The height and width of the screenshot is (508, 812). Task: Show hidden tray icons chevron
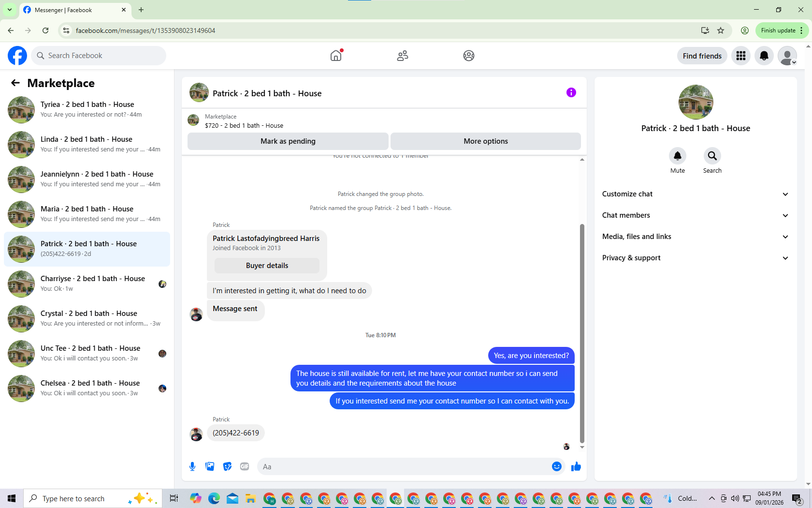[711, 498]
